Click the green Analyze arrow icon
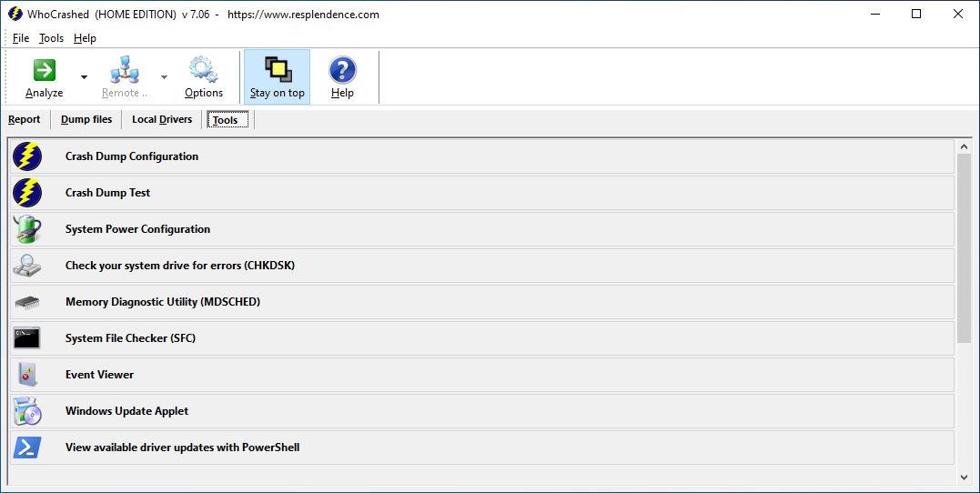Image resolution: width=980 pixels, height=493 pixels. pos(44,70)
